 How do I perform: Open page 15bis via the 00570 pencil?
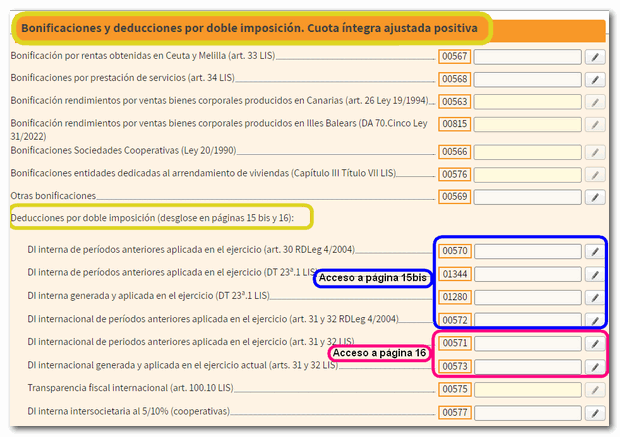(594, 250)
